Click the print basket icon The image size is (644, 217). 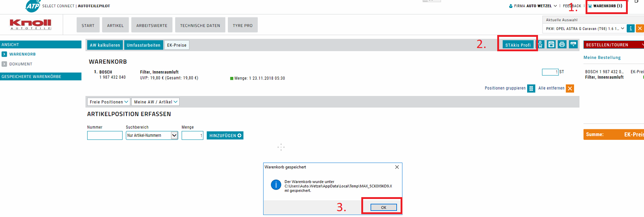coord(562,44)
